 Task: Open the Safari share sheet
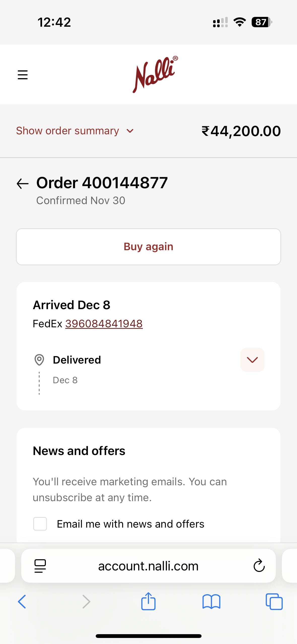[148, 601]
